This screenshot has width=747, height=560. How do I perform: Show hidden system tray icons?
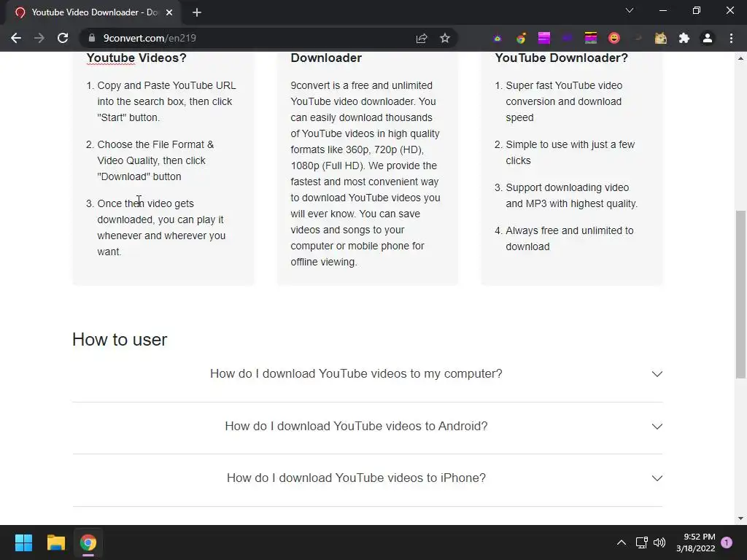click(x=622, y=542)
